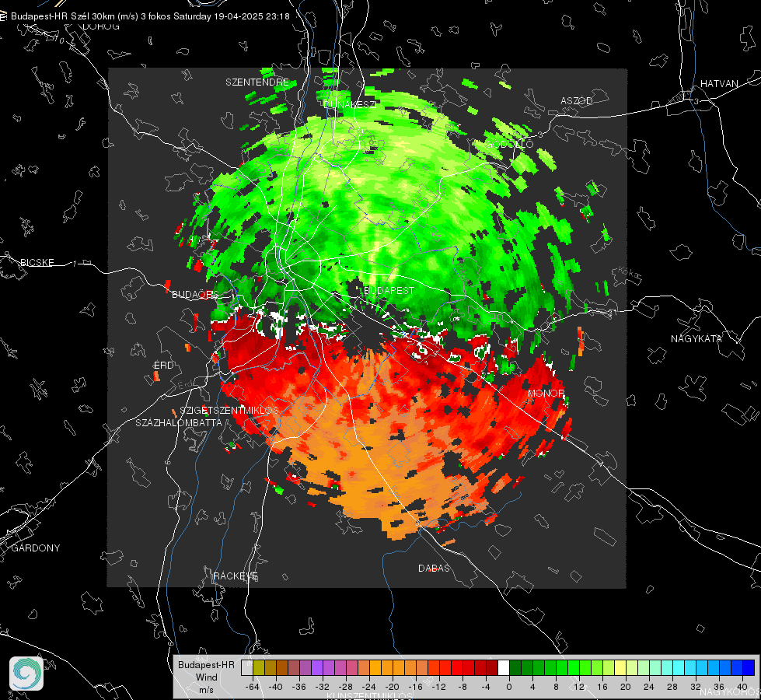Screen dimensions: 761x700
Task: Click the SZIGETSZENTMIKLÓS label
Action: pos(229,410)
